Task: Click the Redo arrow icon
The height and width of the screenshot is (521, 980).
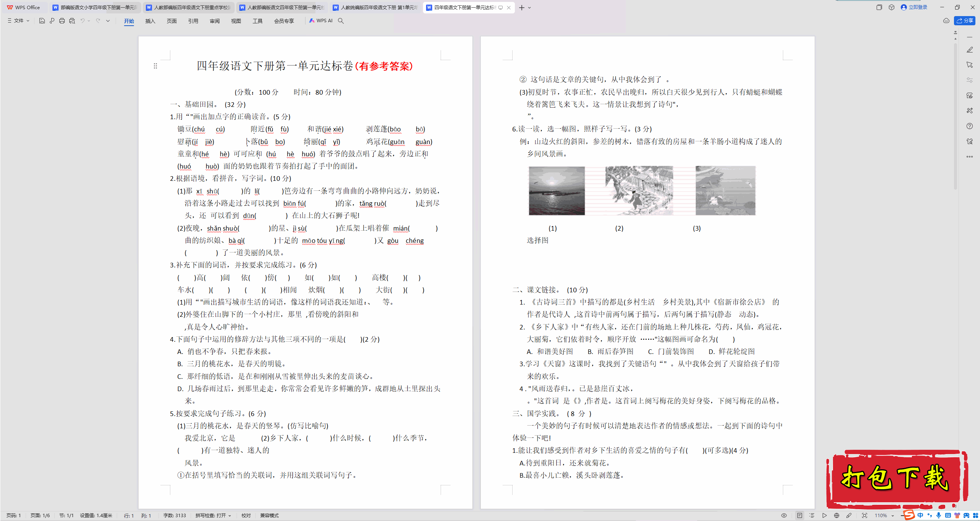Action: [98, 21]
